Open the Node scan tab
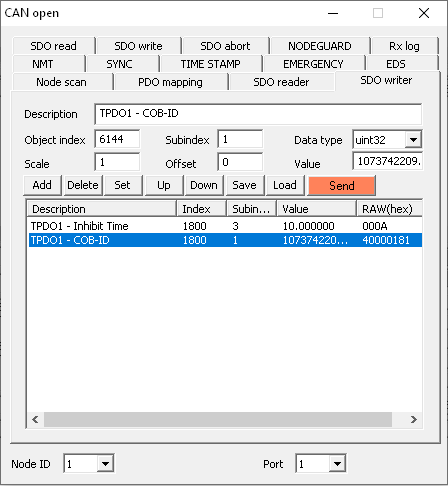 click(61, 82)
